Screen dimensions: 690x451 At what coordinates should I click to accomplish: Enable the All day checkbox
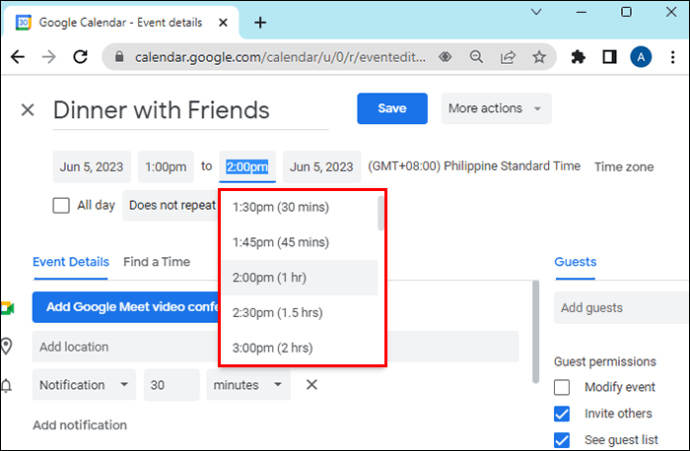point(61,205)
